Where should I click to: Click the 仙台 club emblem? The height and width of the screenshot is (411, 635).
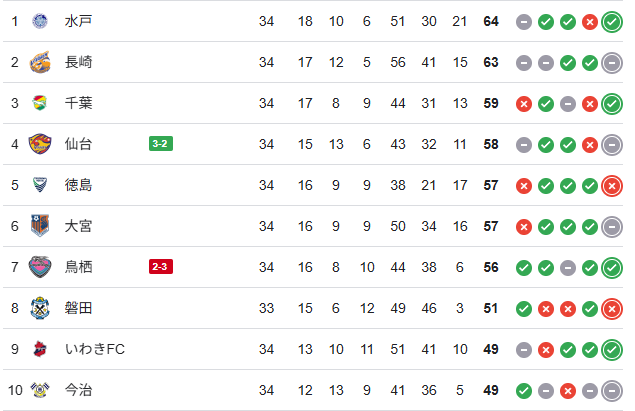coord(40,144)
